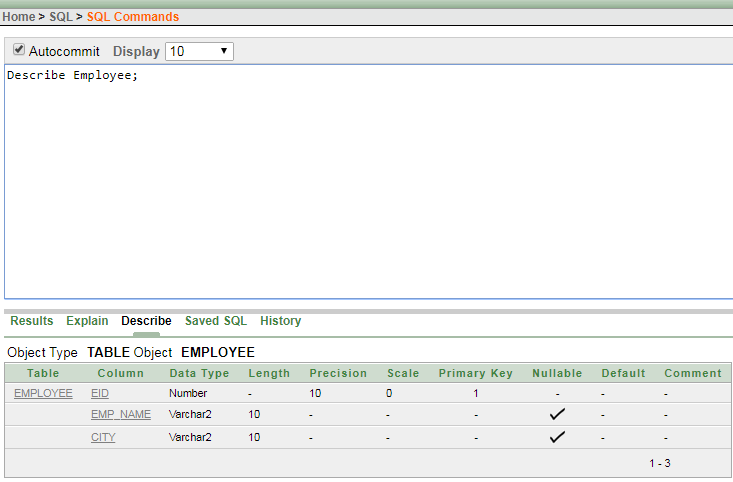Click the CITY column link
Screen dimensions: 733x482
[103, 437]
